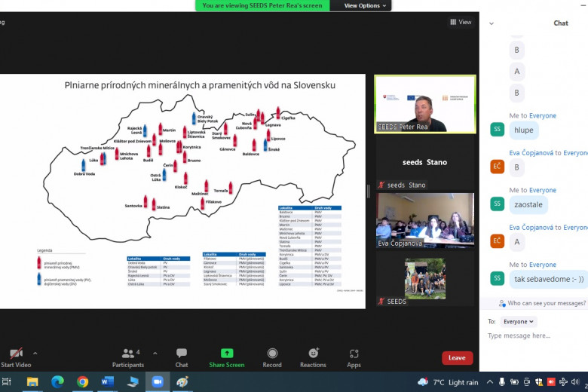Open Microsoft Word from taskbar
Viewport: 588px width, 392px height.
pos(108,382)
